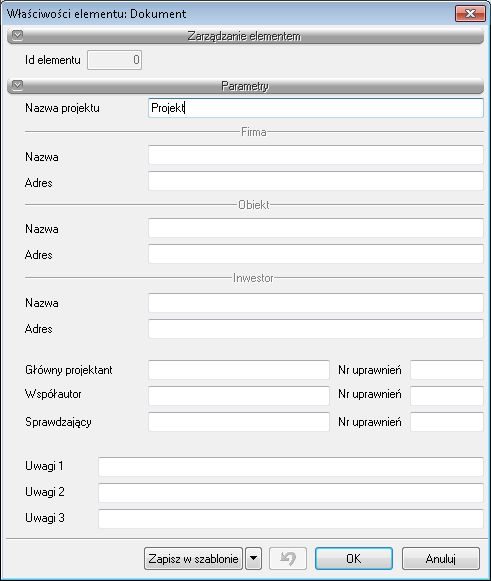The height and width of the screenshot is (581, 491).
Task: Save settings with Zapisz w szablonie
Action: (x=193, y=558)
